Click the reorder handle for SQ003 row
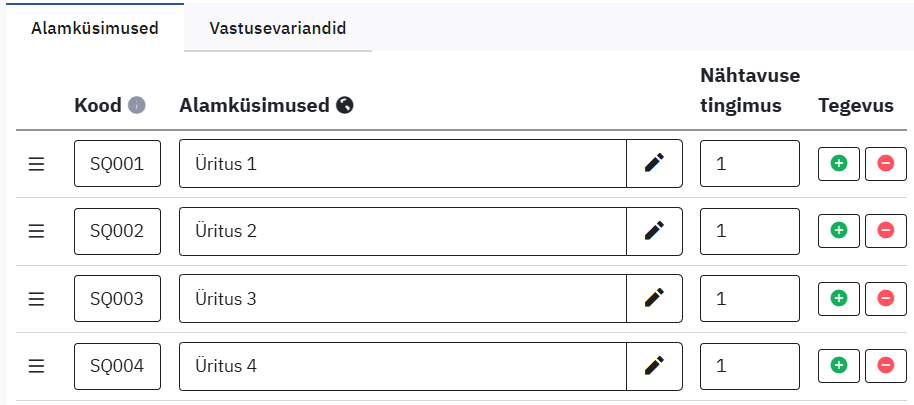914x405 pixels. click(x=37, y=298)
